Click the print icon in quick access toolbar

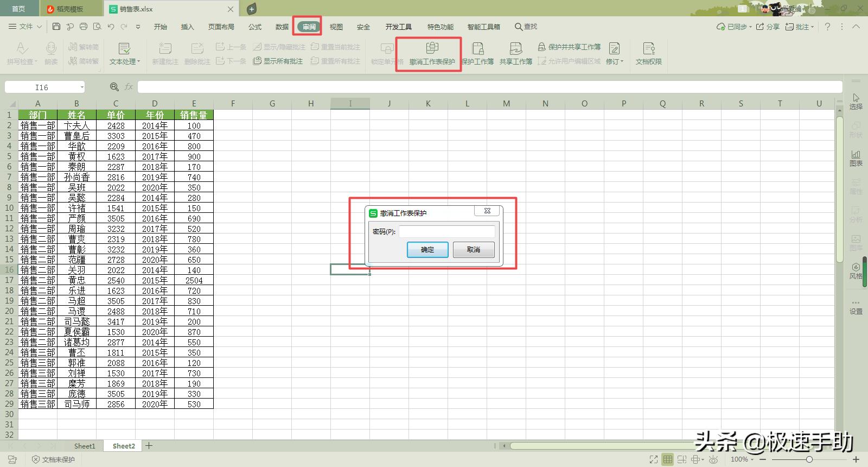coord(84,27)
